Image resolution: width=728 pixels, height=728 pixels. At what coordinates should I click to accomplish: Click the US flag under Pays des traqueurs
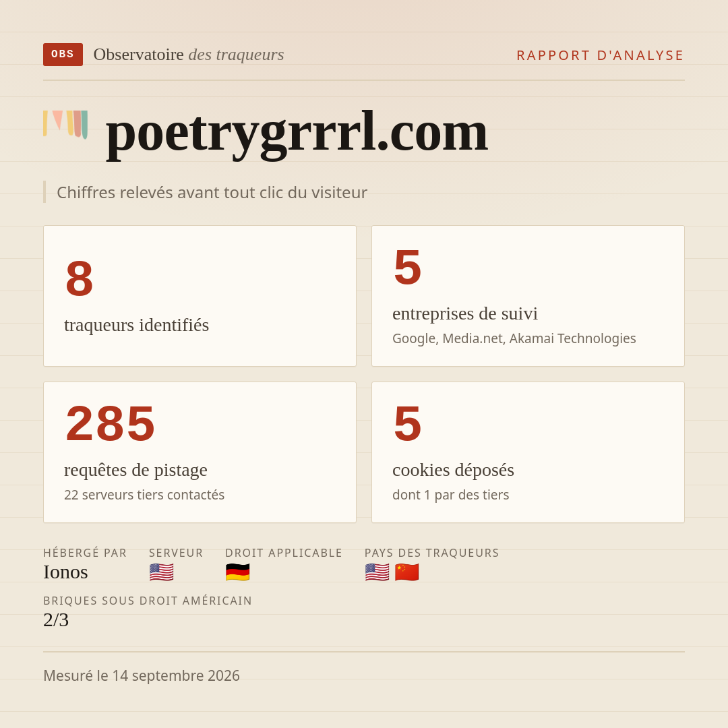(x=377, y=572)
